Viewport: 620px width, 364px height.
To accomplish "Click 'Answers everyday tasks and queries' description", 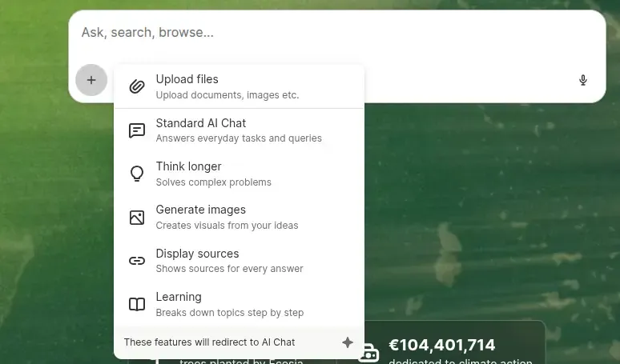I will (x=239, y=138).
